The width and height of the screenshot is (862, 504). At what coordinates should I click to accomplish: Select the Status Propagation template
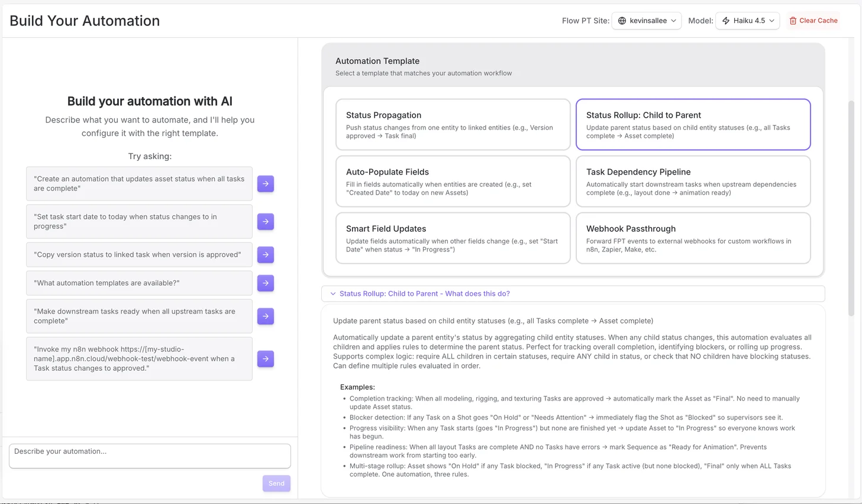(453, 124)
